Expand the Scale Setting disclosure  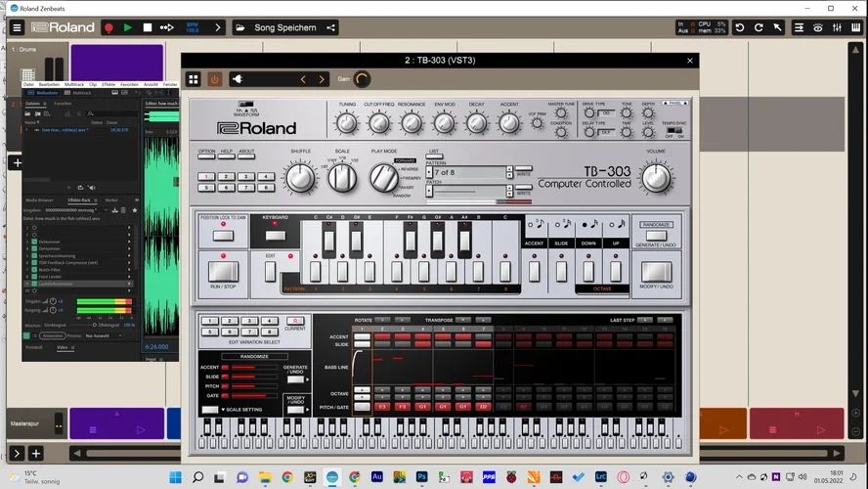223,410
